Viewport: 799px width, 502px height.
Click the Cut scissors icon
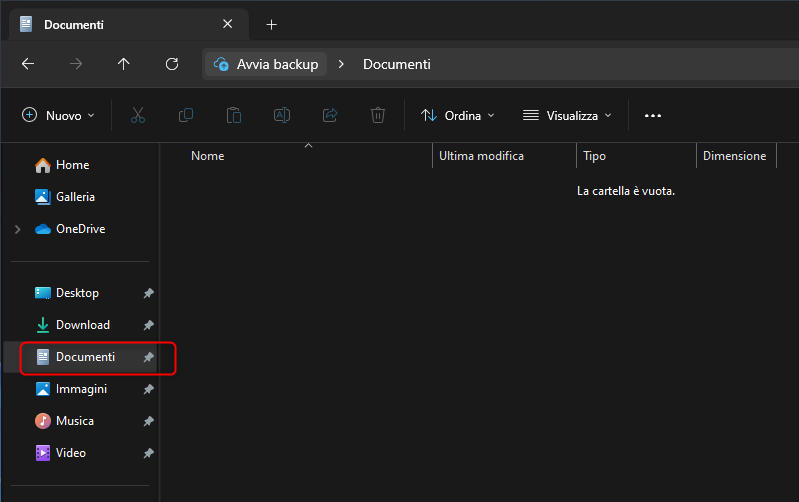(138, 116)
